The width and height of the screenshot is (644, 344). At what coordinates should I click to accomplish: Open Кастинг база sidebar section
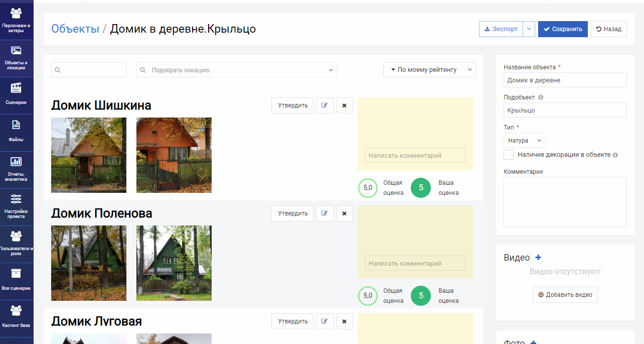[16, 318]
